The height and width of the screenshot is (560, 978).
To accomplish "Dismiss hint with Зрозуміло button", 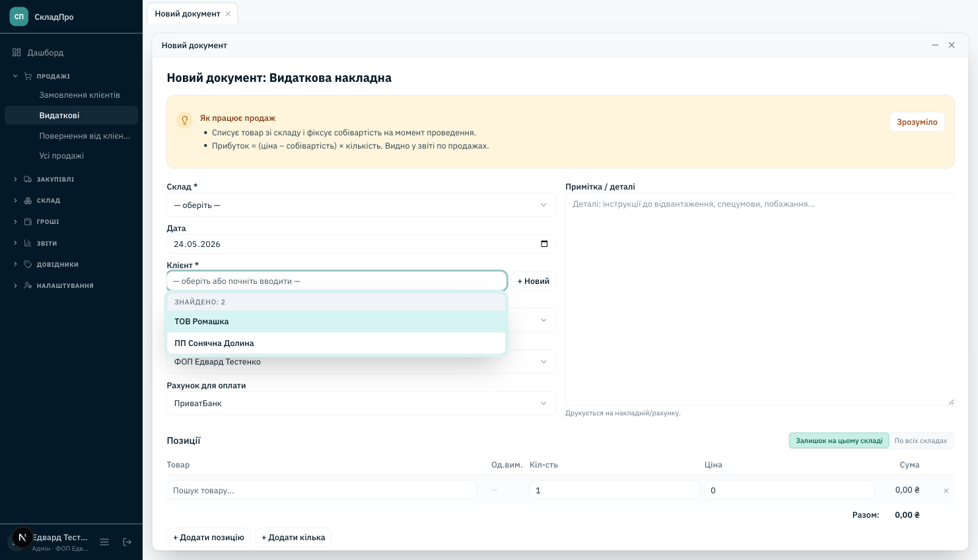I will point(917,122).
